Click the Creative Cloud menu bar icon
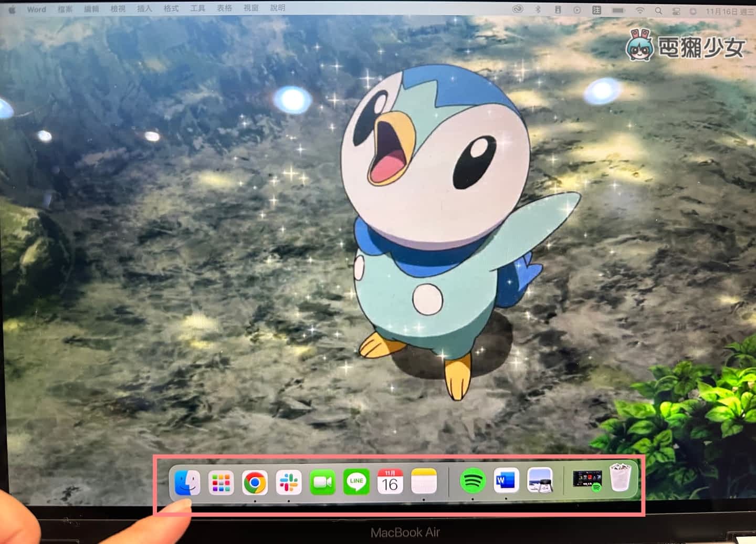Image resolution: width=756 pixels, height=544 pixels. (x=518, y=9)
